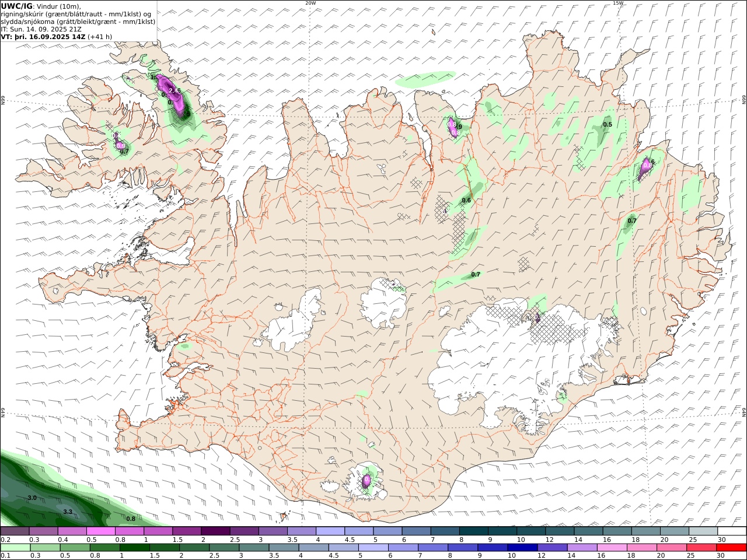Click the '0.2' label at the start of the upper legend

(5, 540)
